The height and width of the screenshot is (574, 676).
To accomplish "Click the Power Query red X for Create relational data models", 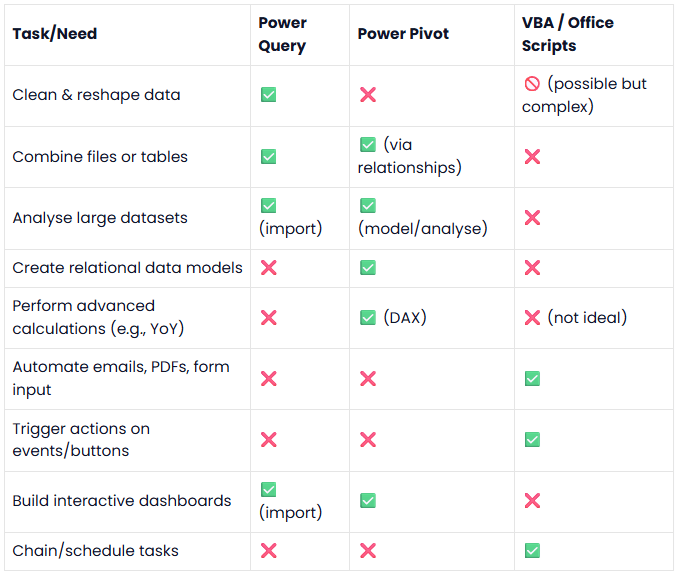I will pos(269,268).
